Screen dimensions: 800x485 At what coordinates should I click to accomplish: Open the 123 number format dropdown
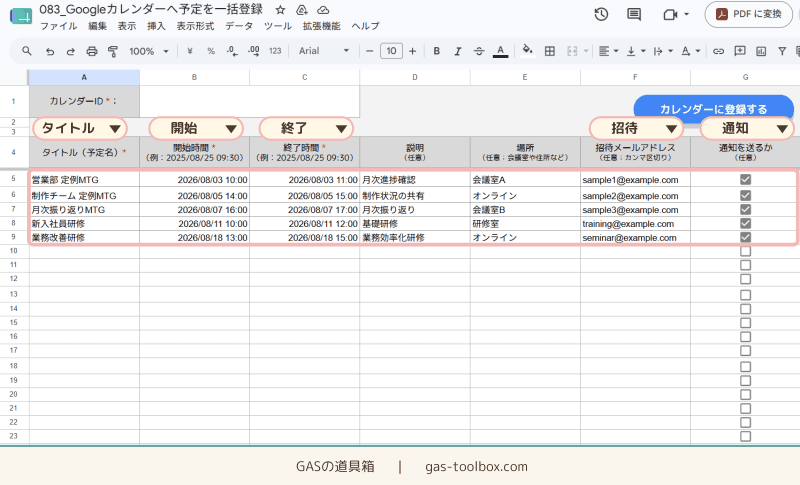[275, 51]
